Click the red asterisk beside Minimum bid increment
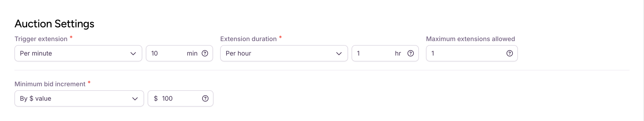Screen dimensions: 644x121 tap(89, 83)
